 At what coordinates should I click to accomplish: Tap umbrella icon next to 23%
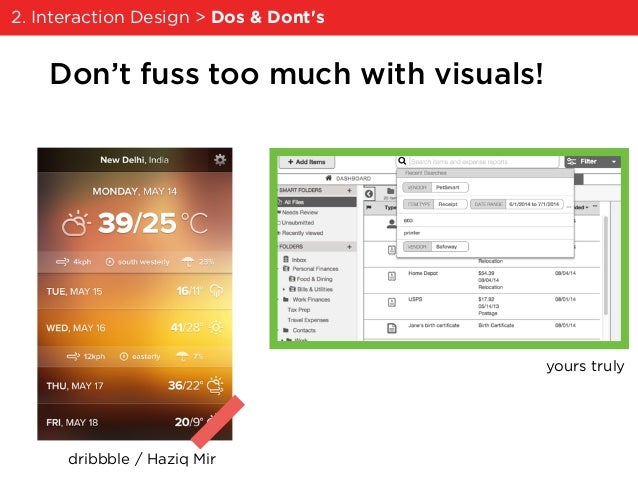point(188,261)
